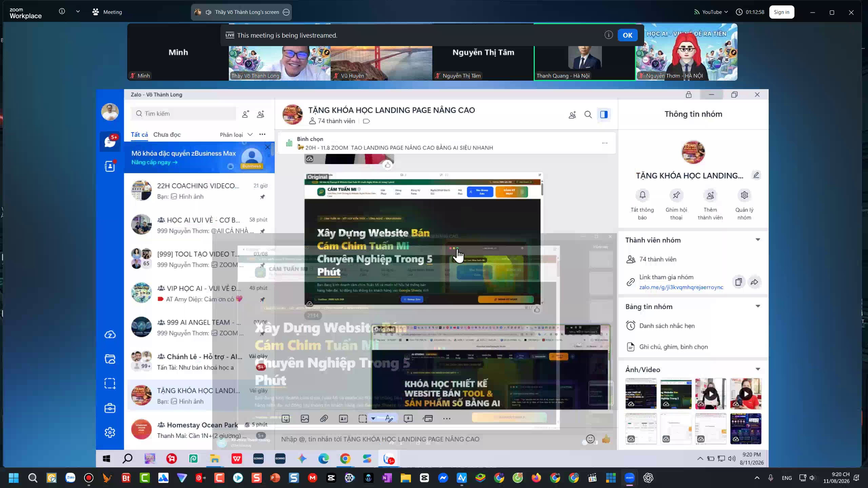868x488 pixels.
Task: Open the zalo.me group link
Action: pos(681,287)
